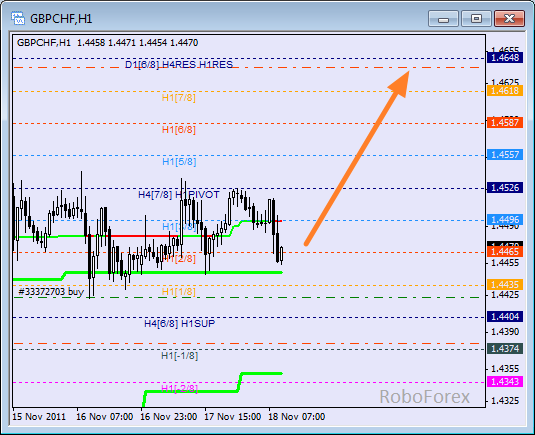Click the blue 1.4557 price label
This screenshot has height=435, width=535.
pos(505,155)
